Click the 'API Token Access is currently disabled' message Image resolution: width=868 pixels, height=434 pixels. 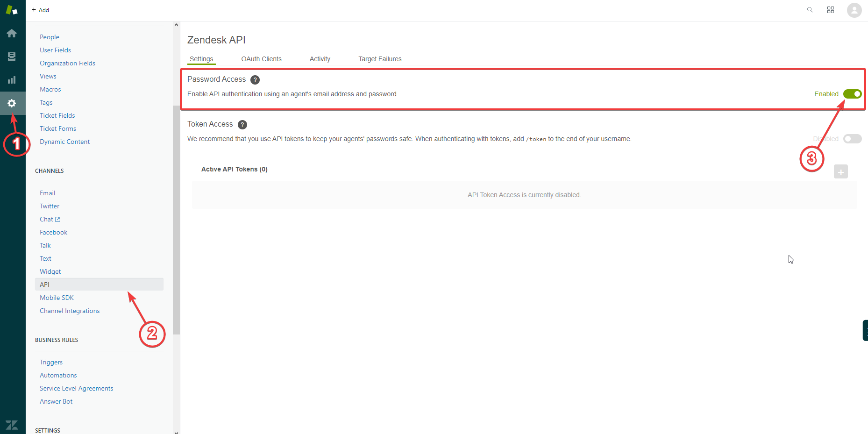[525, 195]
